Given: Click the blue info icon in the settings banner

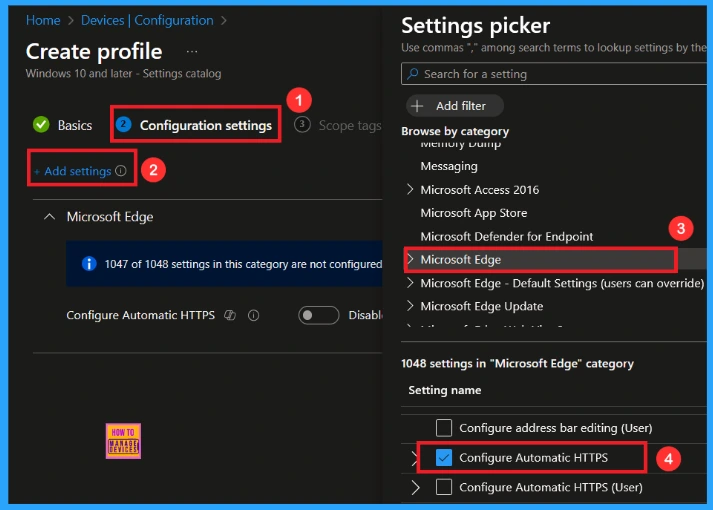Looking at the screenshot, I should [x=89, y=264].
